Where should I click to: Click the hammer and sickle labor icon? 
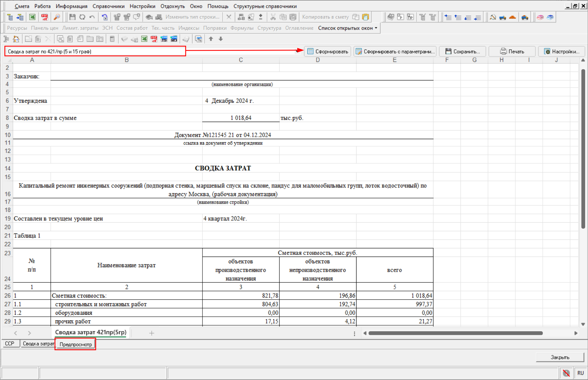(493, 17)
